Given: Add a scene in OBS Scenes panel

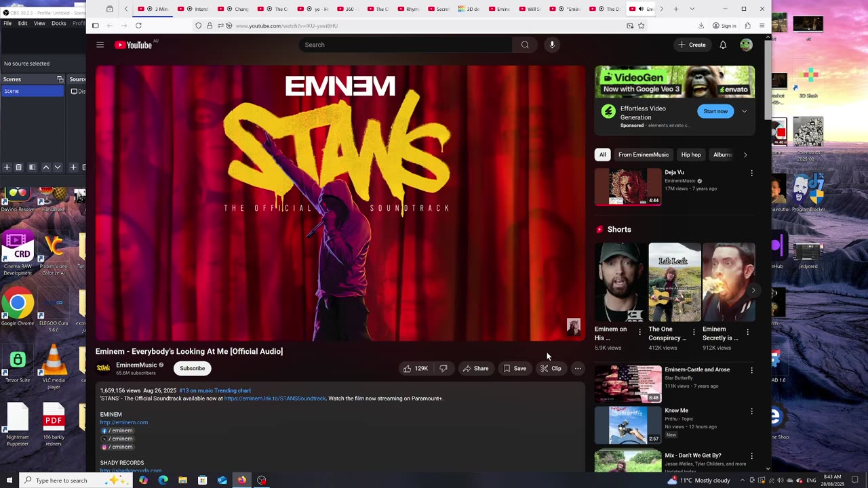Looking at the screenshot, I should tap(7, 167).
